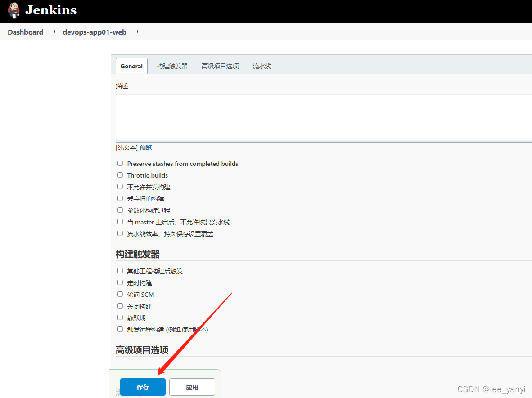Viewport: 532px width, 398px height.
Task: Click the 构建触发器 section heading
Action: pyautogui.click(x=137, y=254)
